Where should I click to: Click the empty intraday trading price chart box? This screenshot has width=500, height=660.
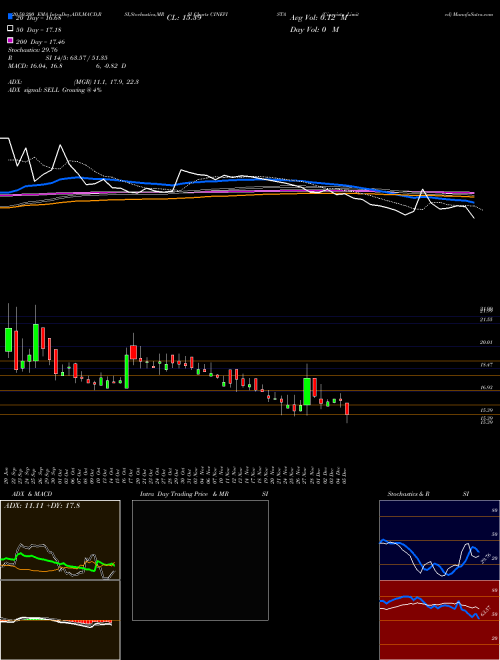point(200,560)
